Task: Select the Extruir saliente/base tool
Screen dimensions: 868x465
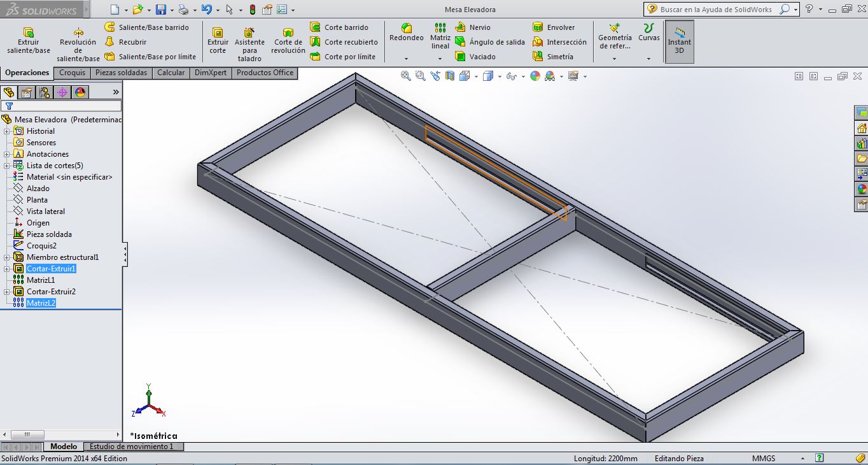Action: [28, 41]
